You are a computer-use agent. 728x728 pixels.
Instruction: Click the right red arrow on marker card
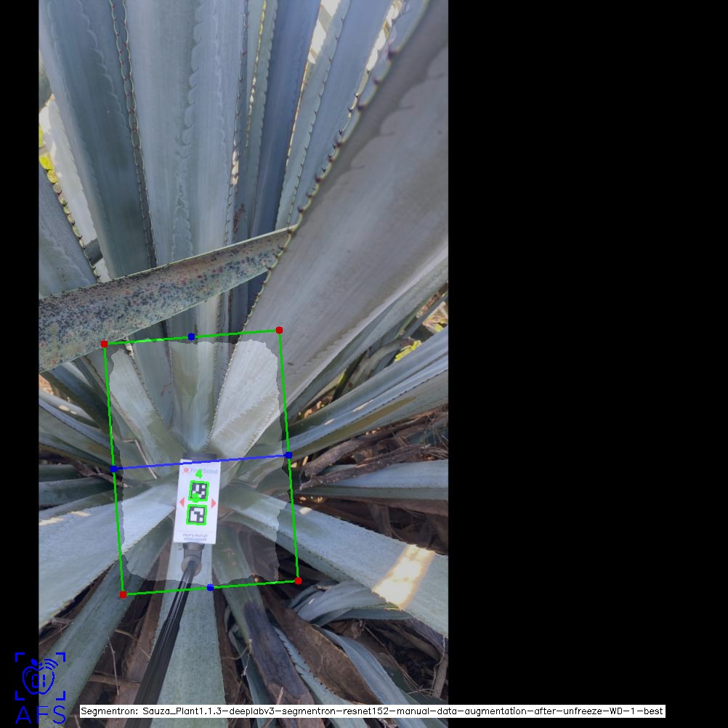point(214,503)
